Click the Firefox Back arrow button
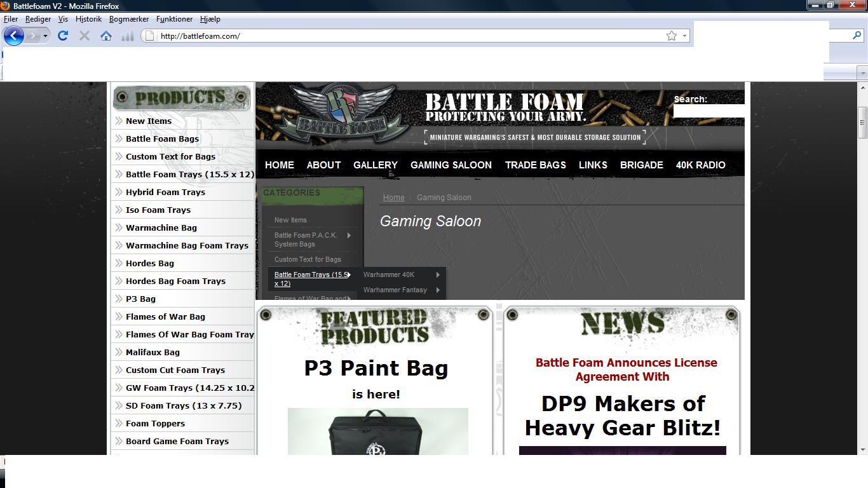 tap(14, 36)
